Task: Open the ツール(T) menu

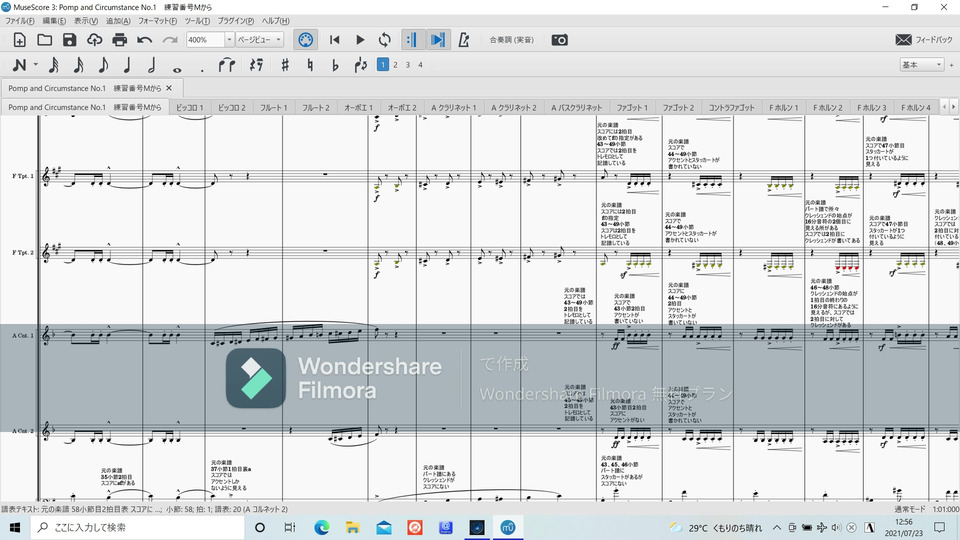Action: [197, 21]
